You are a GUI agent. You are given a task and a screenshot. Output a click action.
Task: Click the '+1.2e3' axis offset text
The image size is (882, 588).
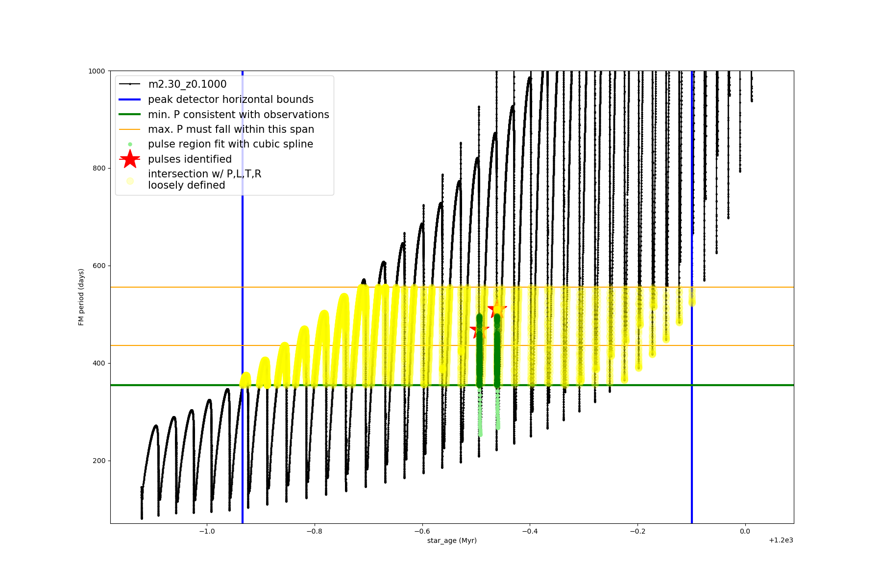[781, 540]
